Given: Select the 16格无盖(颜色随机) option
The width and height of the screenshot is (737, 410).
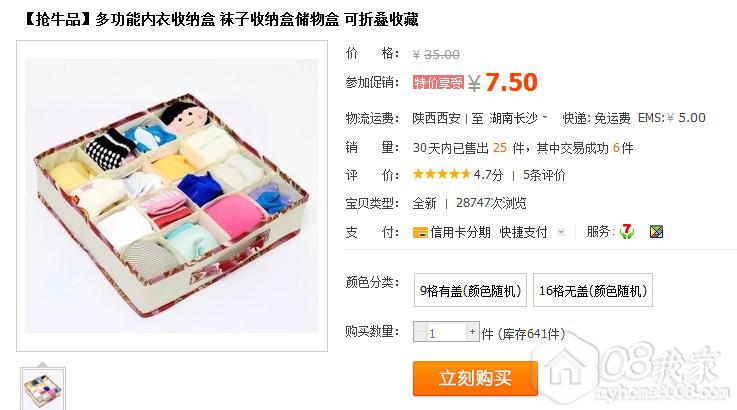Looking at the screenshot, I should [x=593, y=290].
